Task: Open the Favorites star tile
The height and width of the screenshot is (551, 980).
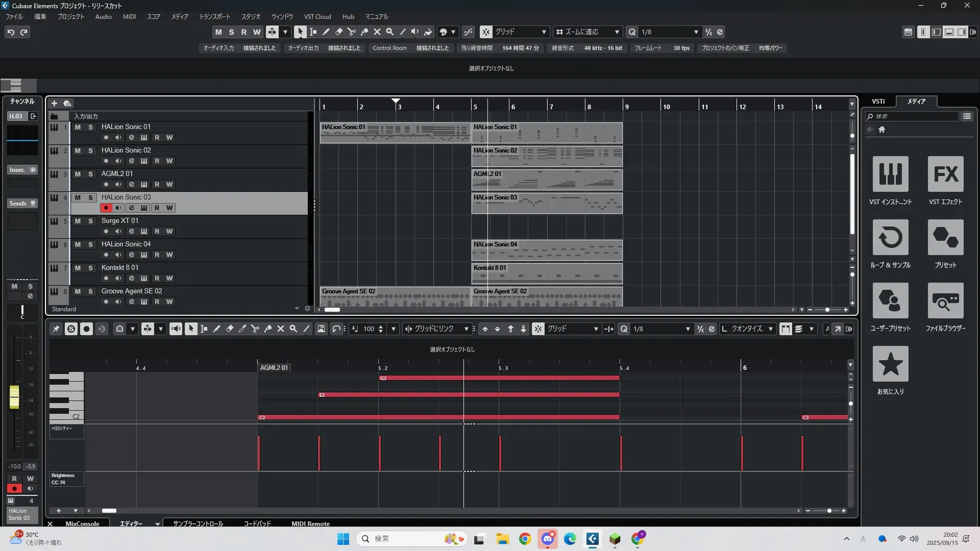Action: click(x=890, y=364)
